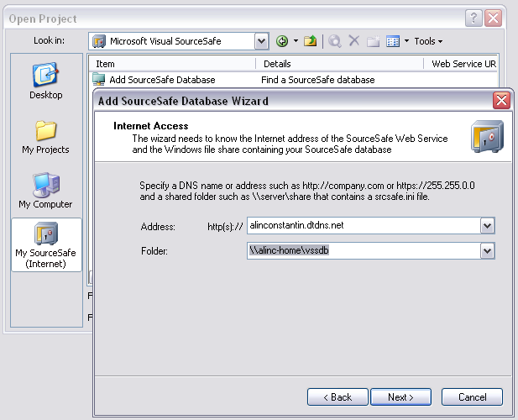Expand the Look in combo box

pyautogui.click(x=261, y=41)
